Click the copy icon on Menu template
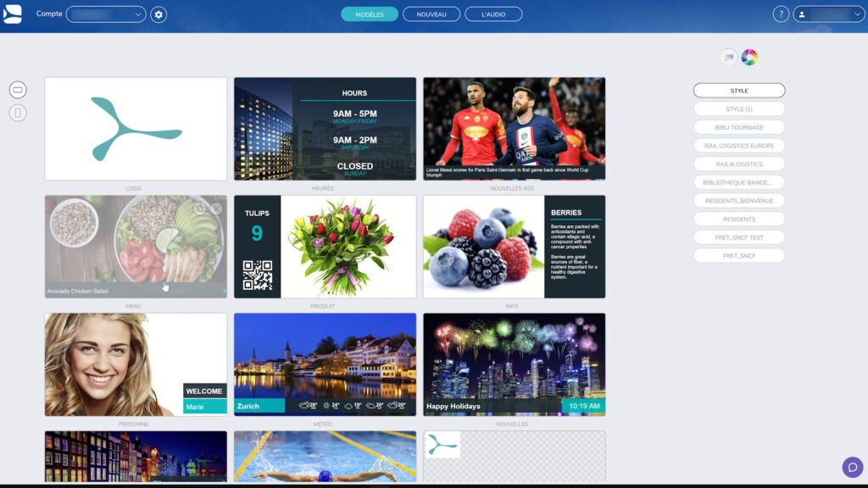868x488 pixels. (200, 208)
